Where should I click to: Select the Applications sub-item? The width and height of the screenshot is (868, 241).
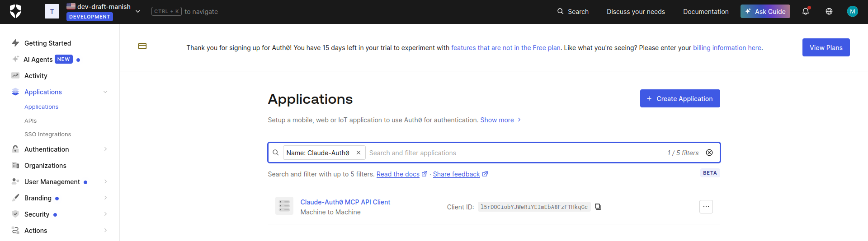(41, 107)
